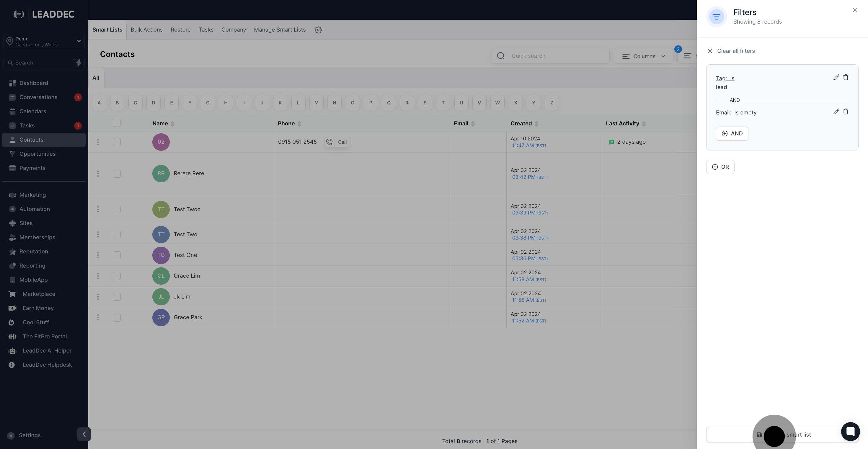The height and width of the screenshot is (449, 868).
Task: Go to Opportunities in the sidebar
Action: coord(44,154)
